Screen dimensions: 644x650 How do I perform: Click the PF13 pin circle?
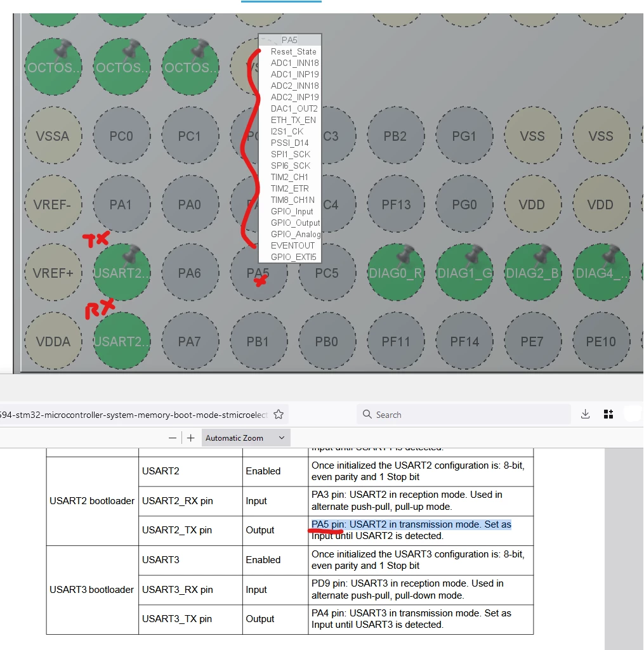(396, 204)
